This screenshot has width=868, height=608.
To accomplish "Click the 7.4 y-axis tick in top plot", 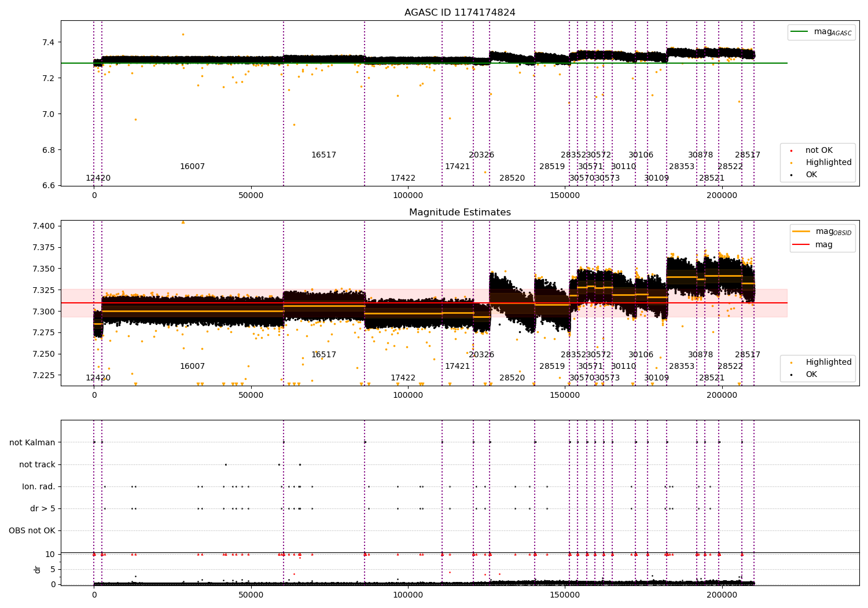I will coord(49,42).
